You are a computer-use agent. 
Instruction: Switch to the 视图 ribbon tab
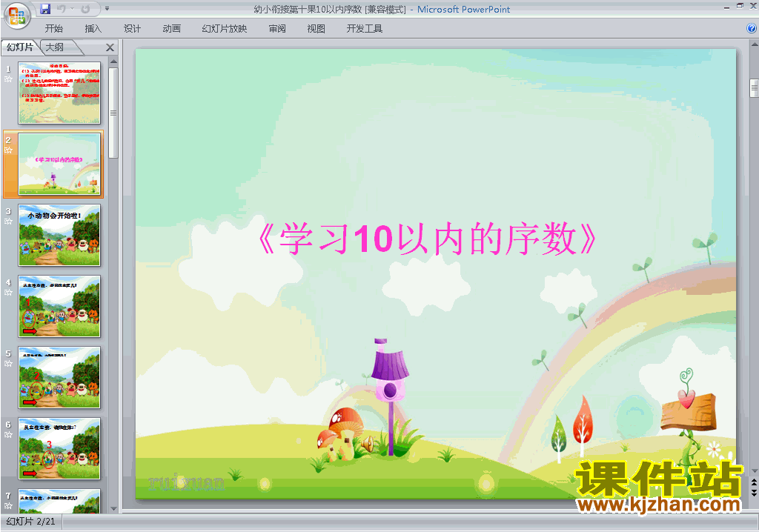tap(316, 29)
